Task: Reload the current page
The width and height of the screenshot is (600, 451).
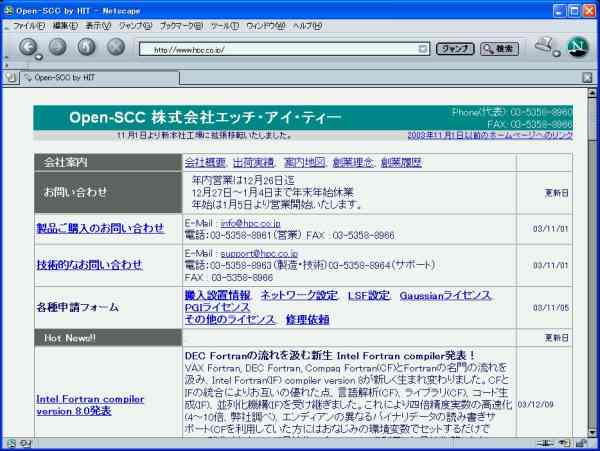Action: (86, 47)
